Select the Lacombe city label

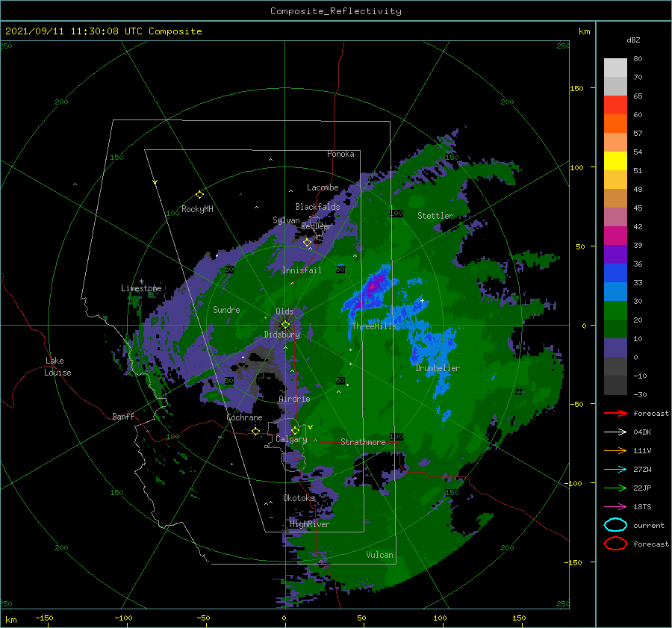[323, 187]
